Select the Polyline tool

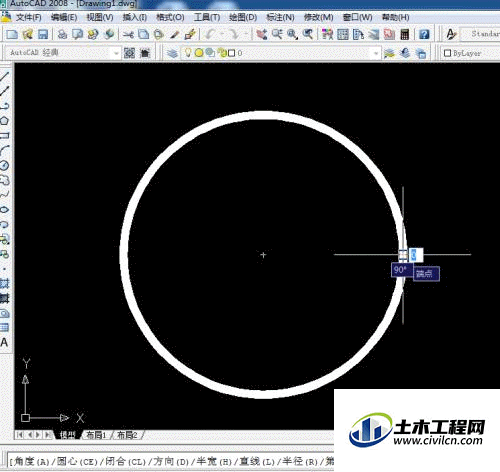click(x=4, y=106)
